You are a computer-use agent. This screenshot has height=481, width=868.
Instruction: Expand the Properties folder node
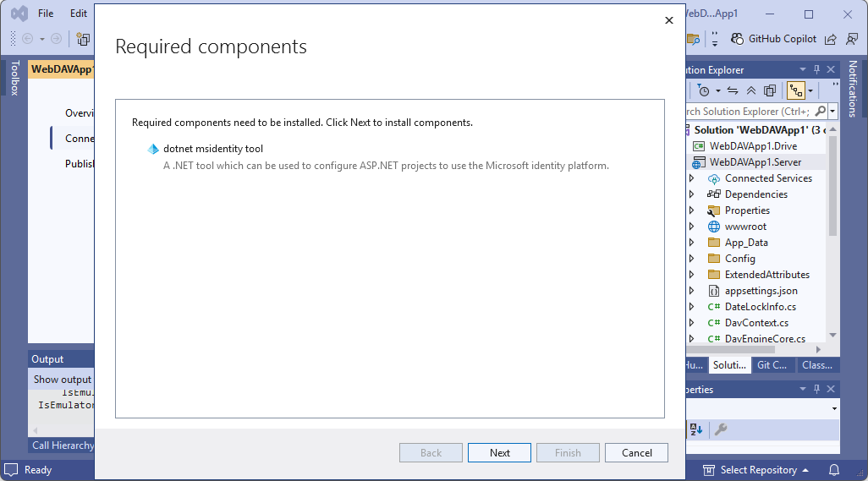(691, 210)
